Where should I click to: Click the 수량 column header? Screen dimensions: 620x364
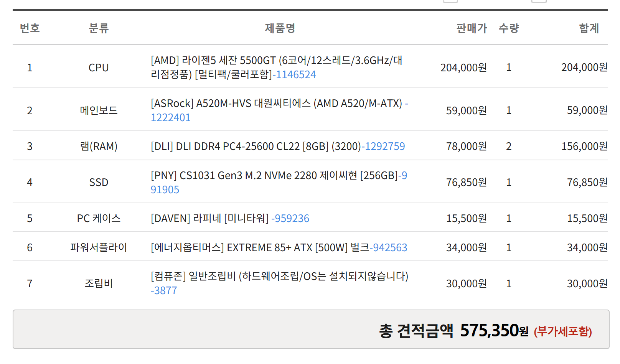(509, 28)
